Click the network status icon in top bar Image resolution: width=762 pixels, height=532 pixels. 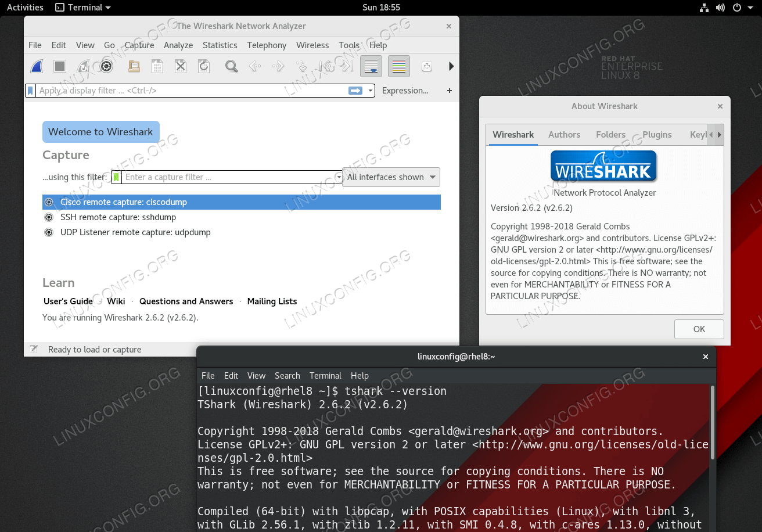point(704,8)
